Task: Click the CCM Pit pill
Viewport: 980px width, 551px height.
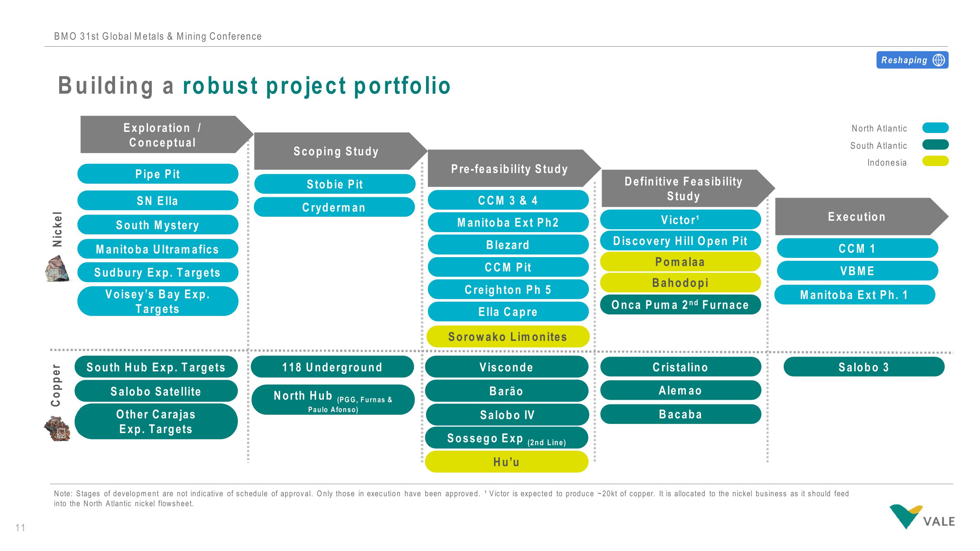Action: point(508,267)
